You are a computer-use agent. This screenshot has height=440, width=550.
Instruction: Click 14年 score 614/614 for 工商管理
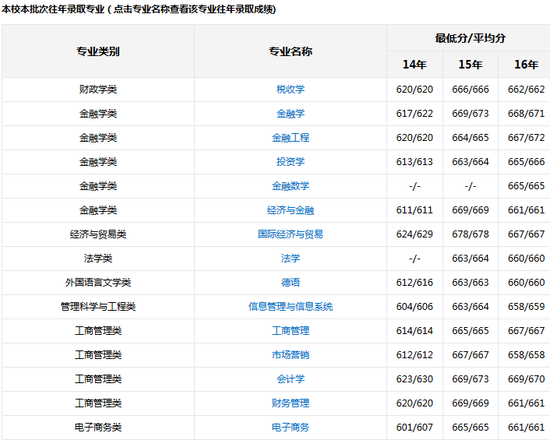point(415,331)
